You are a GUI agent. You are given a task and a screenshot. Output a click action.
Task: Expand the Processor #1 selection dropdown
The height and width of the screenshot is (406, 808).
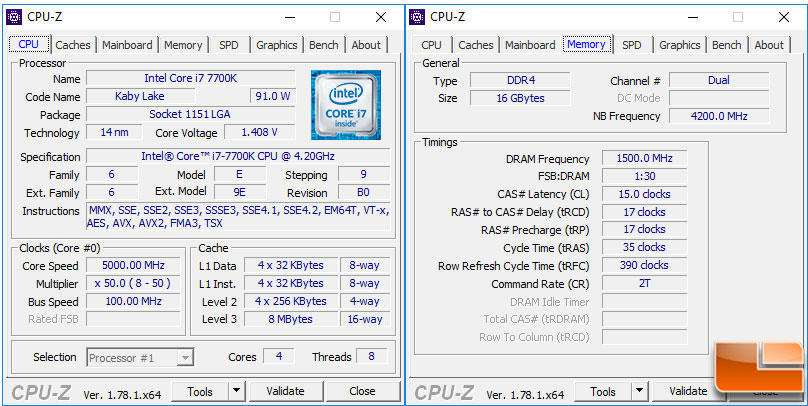coord(185,358)
